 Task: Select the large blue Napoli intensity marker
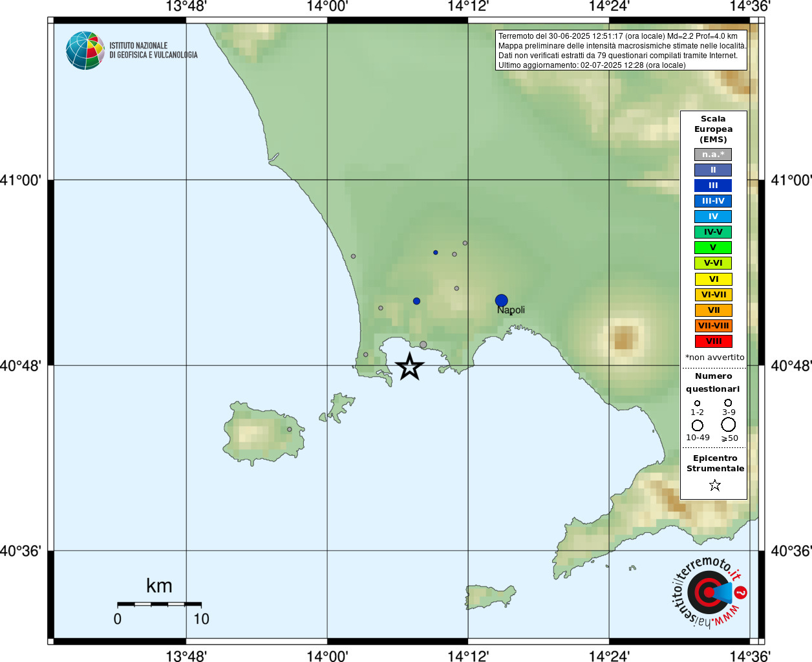point(501,301)
